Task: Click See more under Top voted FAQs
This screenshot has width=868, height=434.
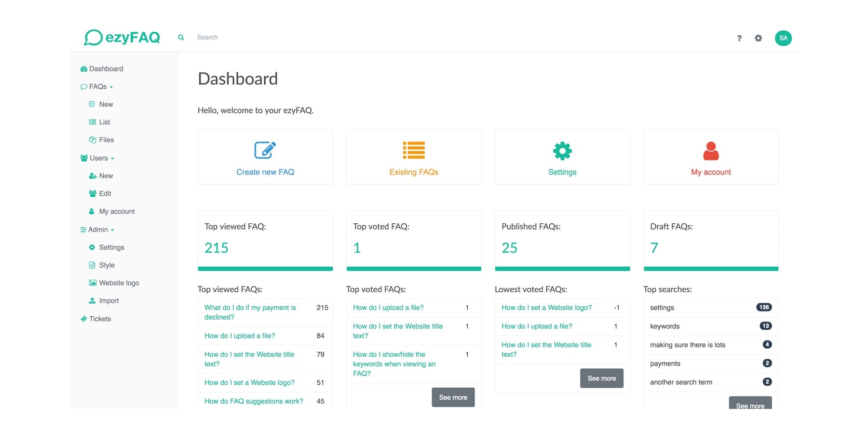Action: pos(453,397)
